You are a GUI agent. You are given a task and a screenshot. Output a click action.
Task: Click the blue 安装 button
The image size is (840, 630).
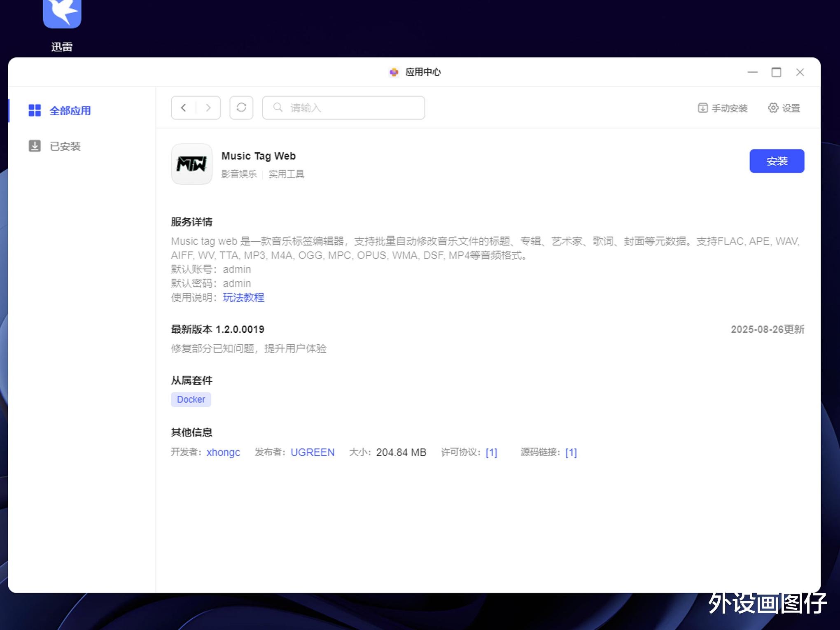pyautogui.click(x=777, y=161)
